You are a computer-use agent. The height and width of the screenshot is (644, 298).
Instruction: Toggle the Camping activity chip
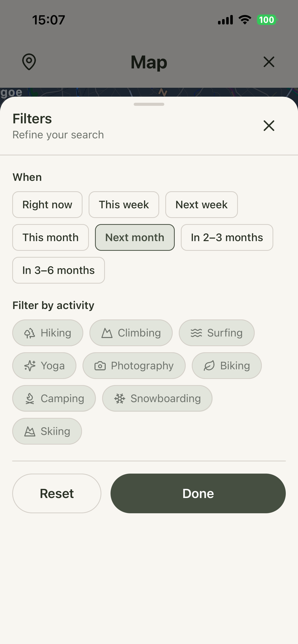tap(54, 398)
